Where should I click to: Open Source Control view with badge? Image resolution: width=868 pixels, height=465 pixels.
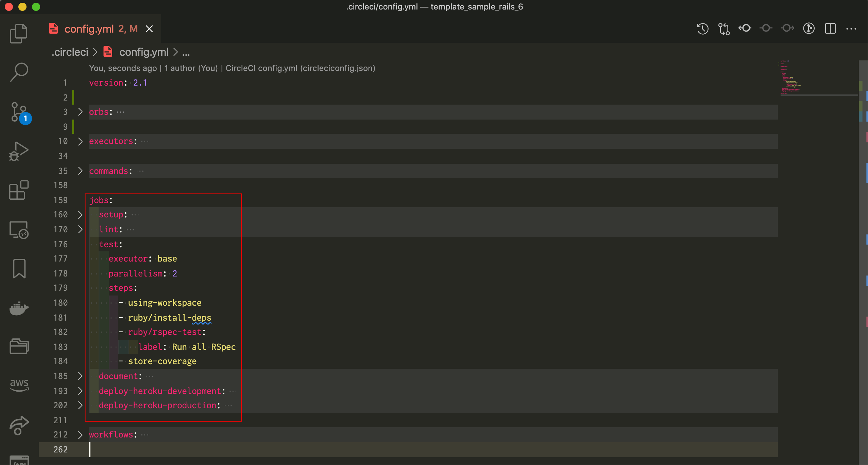(19, 112)
